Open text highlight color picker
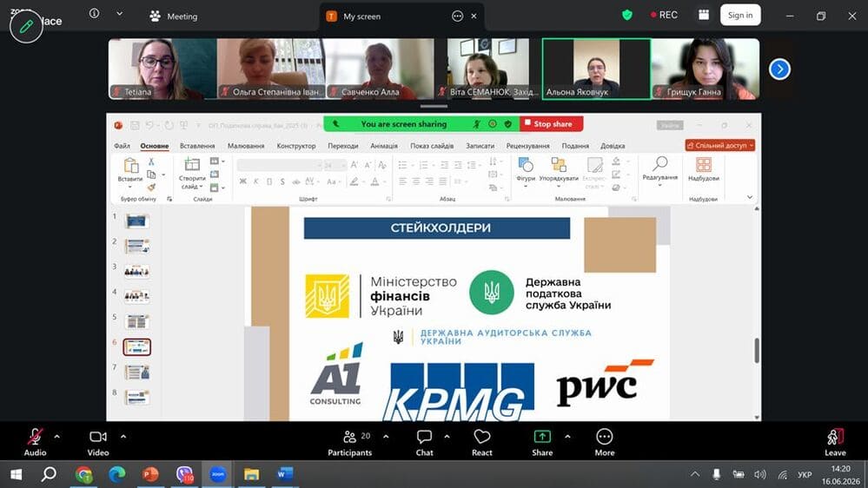868x488 pixels. point(356,181)
